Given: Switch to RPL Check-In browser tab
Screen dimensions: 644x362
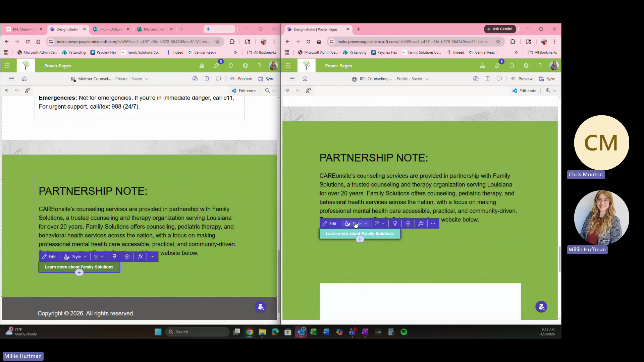Looking at the screenshot, I should [23, 29].
